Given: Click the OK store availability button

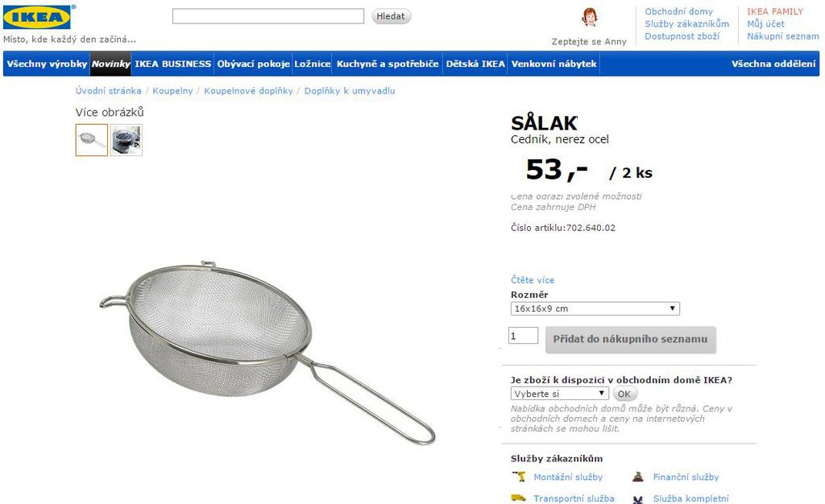Looking at the screenshot, I should coord(624,394).
